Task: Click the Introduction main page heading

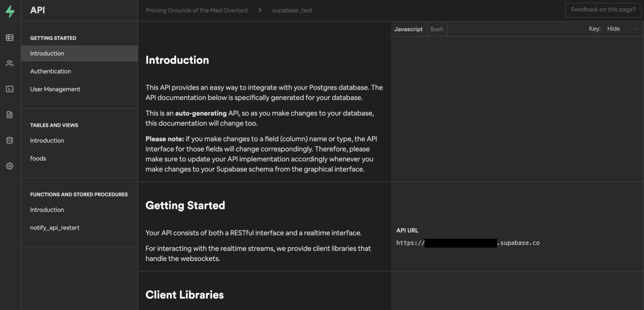Action: (x=177, y=60)
